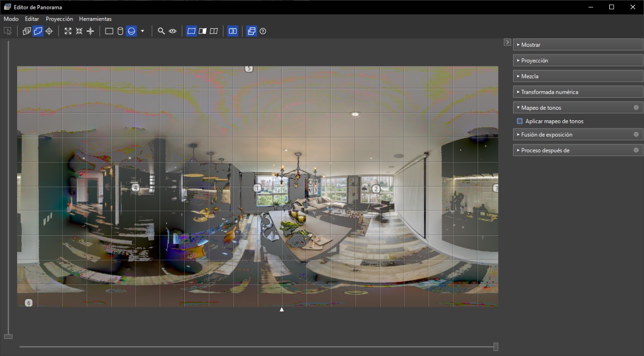This screenshot has width=644, height=356.
Task: Click the straighten panorama icon
Action: pos(91,31)
